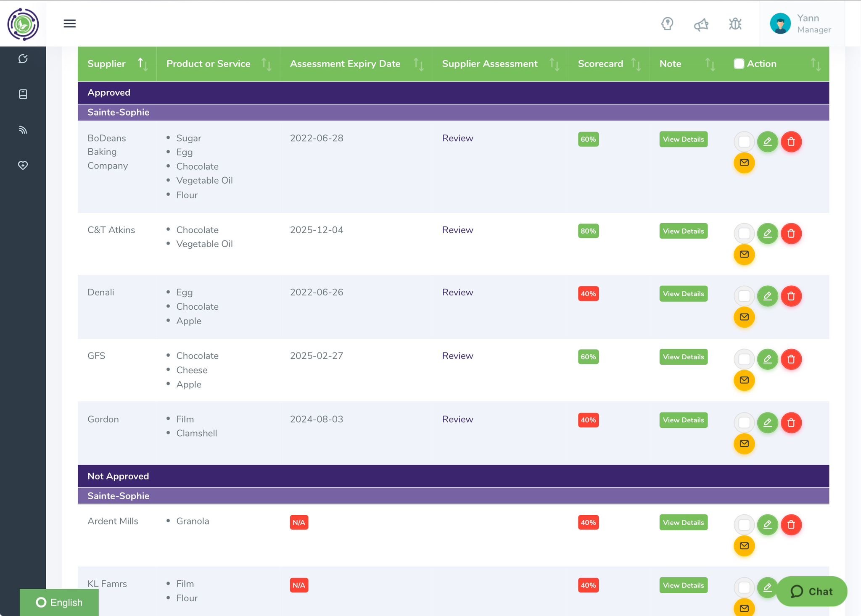This screenshot has width=861, height=616.
Task: Click Review link for Denali
Action: pyautogui.click(x=457, y=292)
